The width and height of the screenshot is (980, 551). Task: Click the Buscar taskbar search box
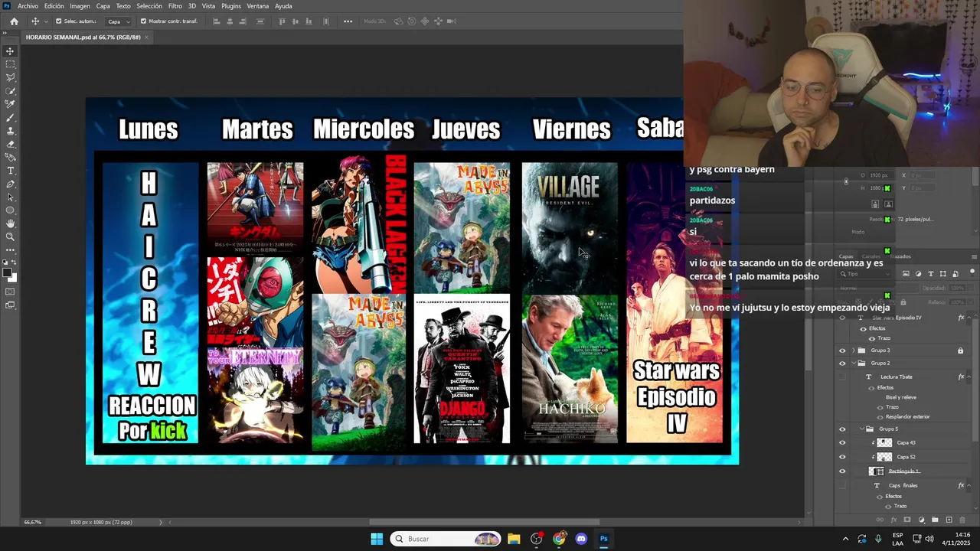pyautogui.click(x=446, y=539)
